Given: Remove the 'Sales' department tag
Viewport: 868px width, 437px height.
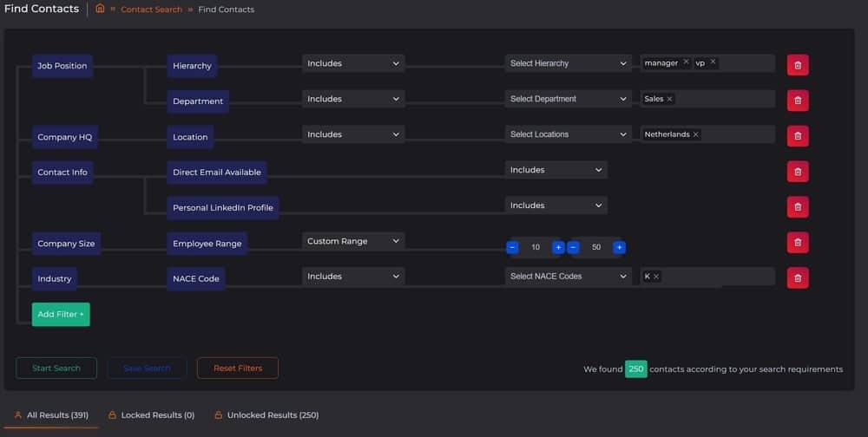Looking at the screenshot, I should tap(669, 99).
